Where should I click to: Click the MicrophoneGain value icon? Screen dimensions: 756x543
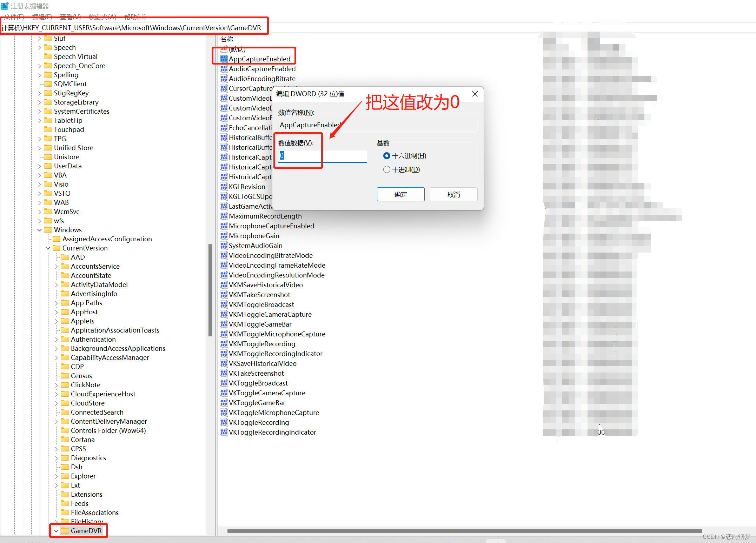coord(224,236)
